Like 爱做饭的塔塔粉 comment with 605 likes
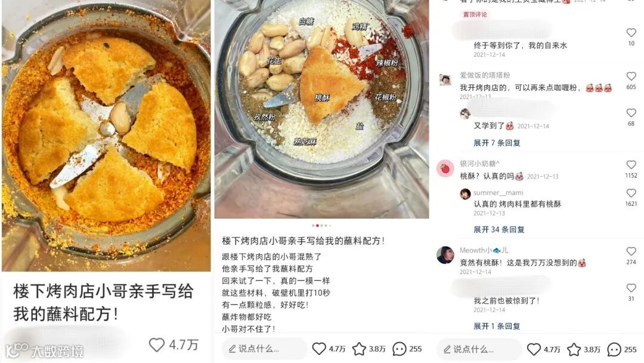 [x=631, y=76]
